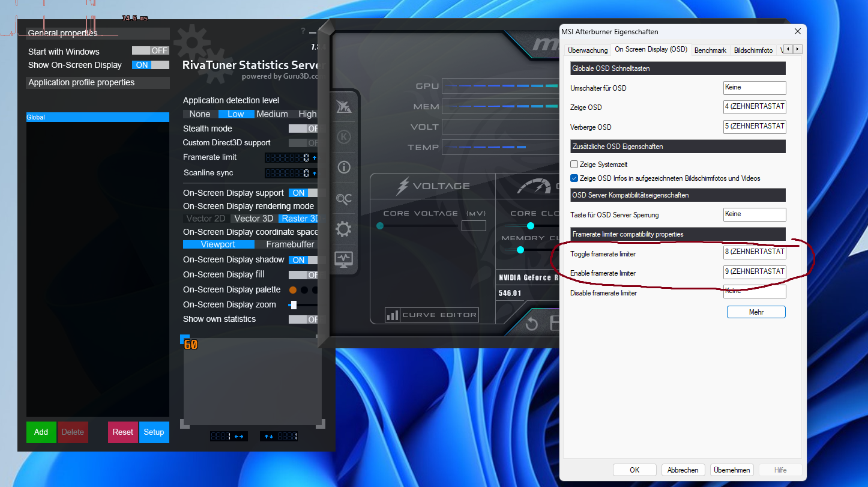This screenshot has width=868, height=487.
Task: Select Framebuffer coordinate space
Action: point(291,244)
